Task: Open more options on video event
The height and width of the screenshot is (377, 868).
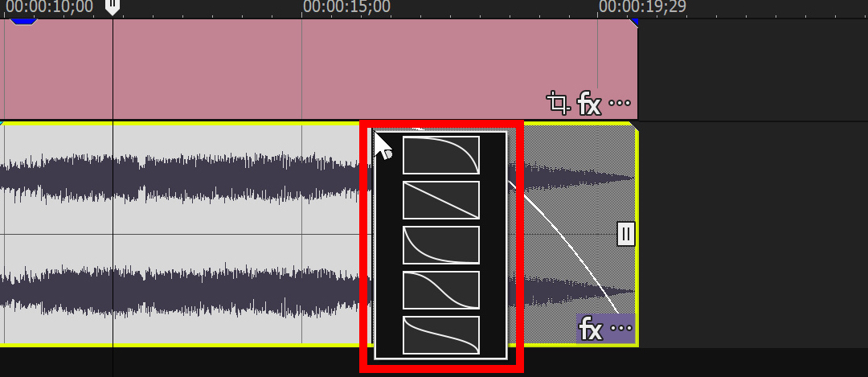Action: pyautogui.click(x=620, y=103)
